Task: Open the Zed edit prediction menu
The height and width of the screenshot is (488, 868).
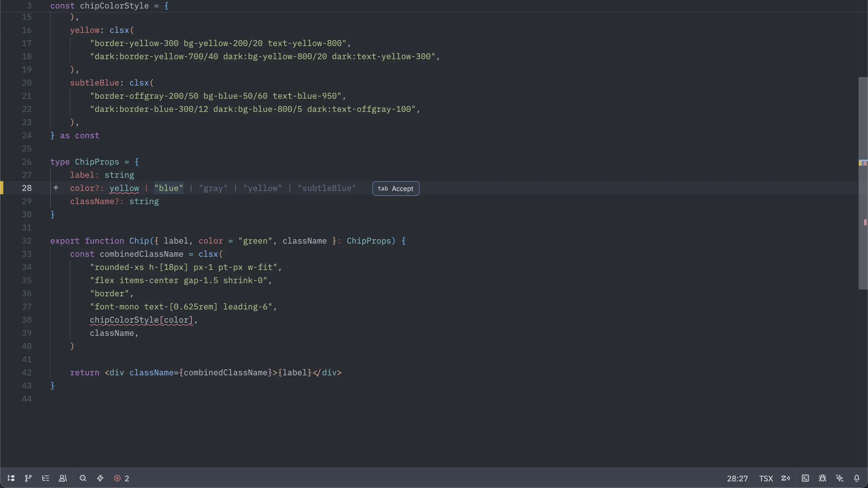Action: (x=785, y=478)
